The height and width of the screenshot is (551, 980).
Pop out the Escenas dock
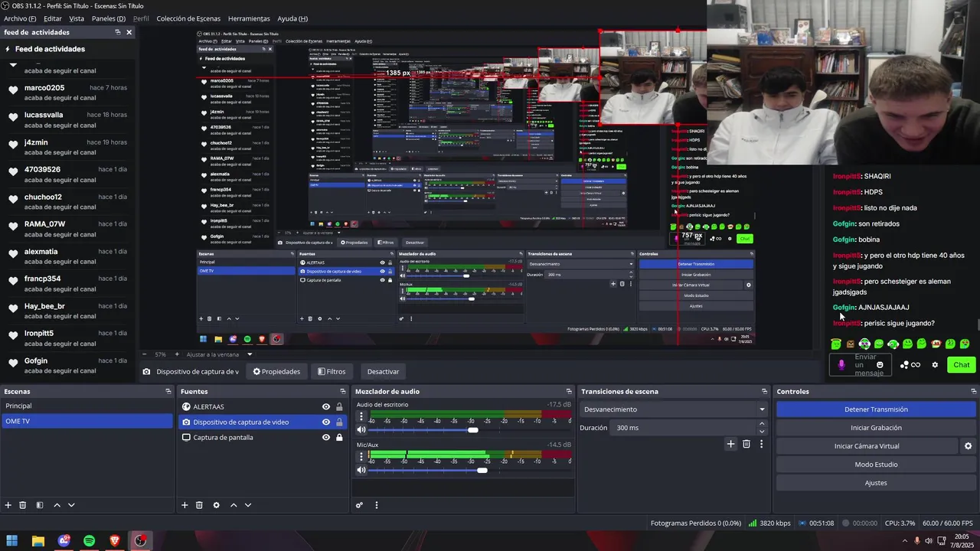tap(168, 391)
